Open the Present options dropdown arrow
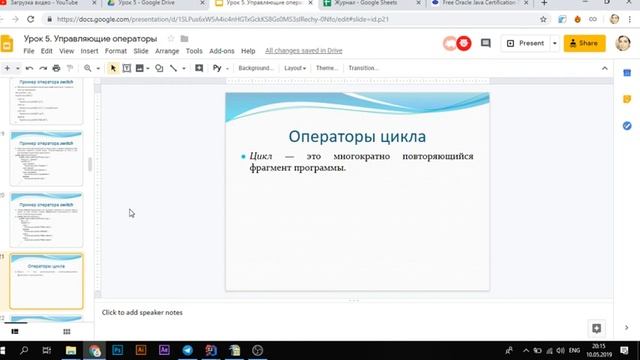 [x=555, y=43]
